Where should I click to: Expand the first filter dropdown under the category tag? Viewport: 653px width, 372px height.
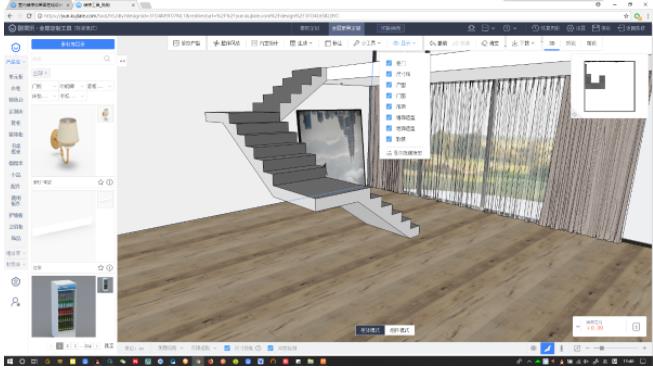tap(44, 86)
